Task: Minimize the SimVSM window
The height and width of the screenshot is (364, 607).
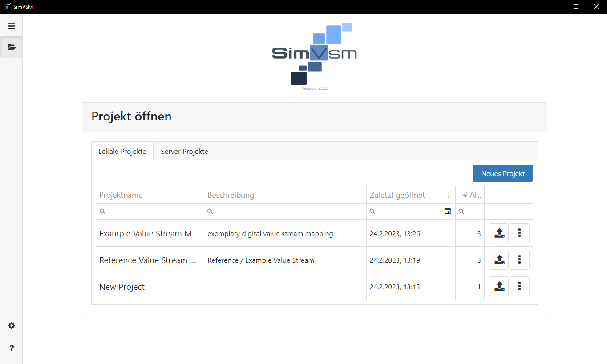Action: coord(555,7)
